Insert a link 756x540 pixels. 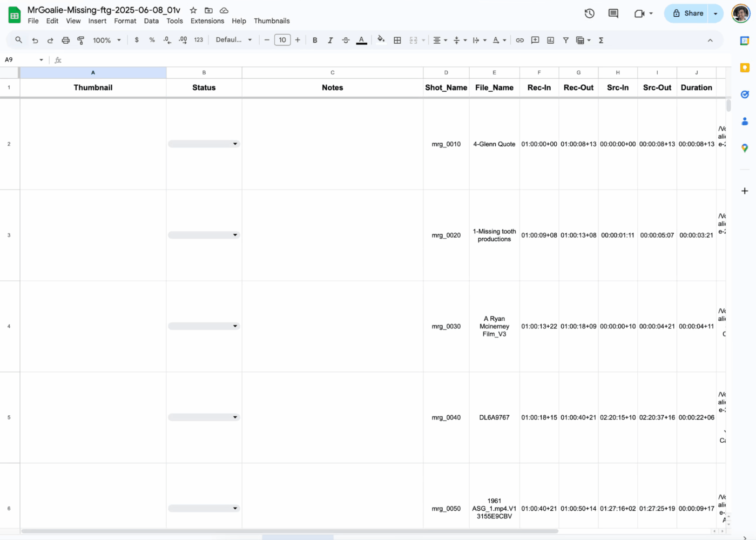tap(520, 40)
